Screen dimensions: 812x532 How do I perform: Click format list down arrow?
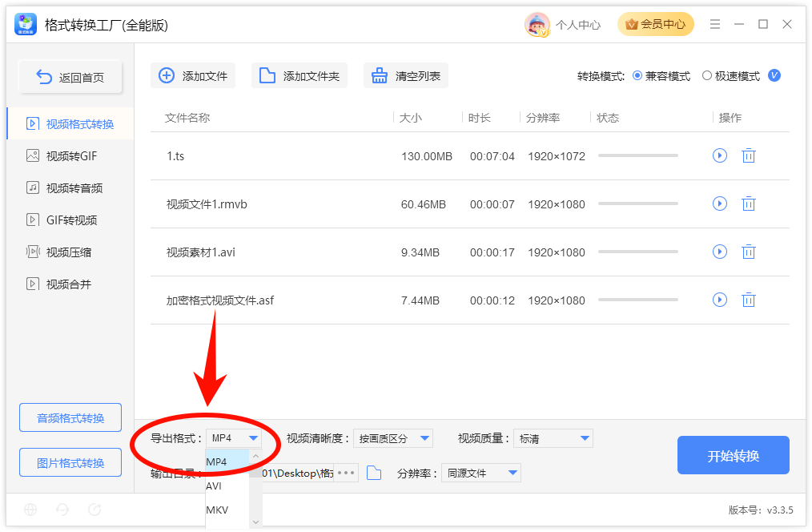coord(255,522)
